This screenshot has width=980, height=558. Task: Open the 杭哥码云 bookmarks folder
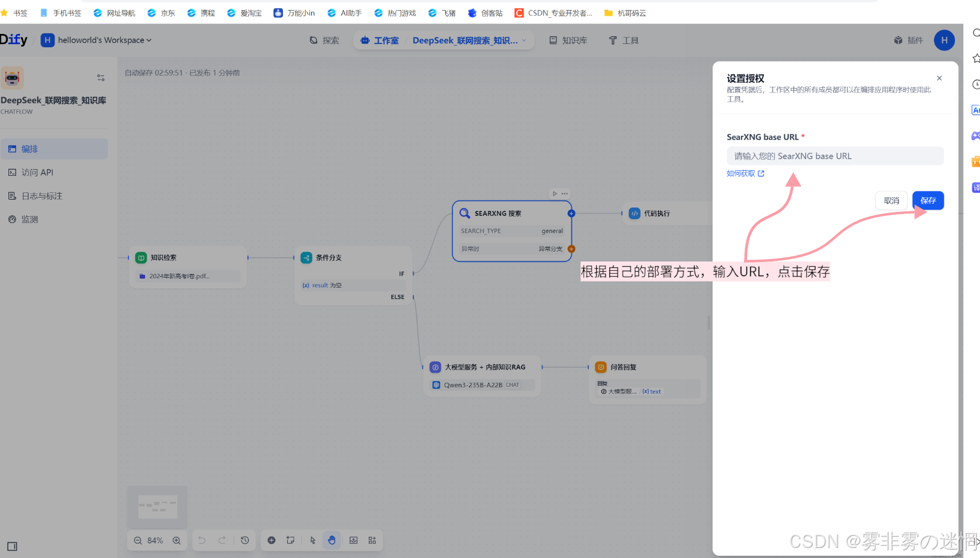click(625, 13)
